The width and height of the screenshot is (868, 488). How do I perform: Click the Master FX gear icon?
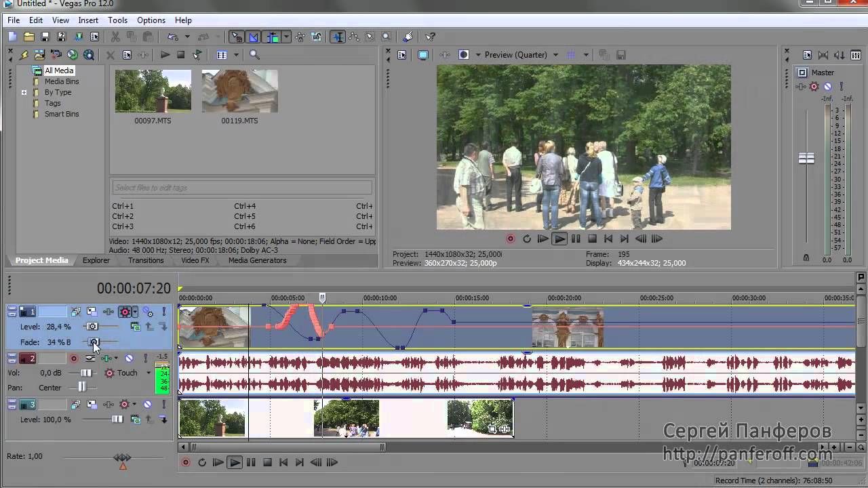pos(814,87)
